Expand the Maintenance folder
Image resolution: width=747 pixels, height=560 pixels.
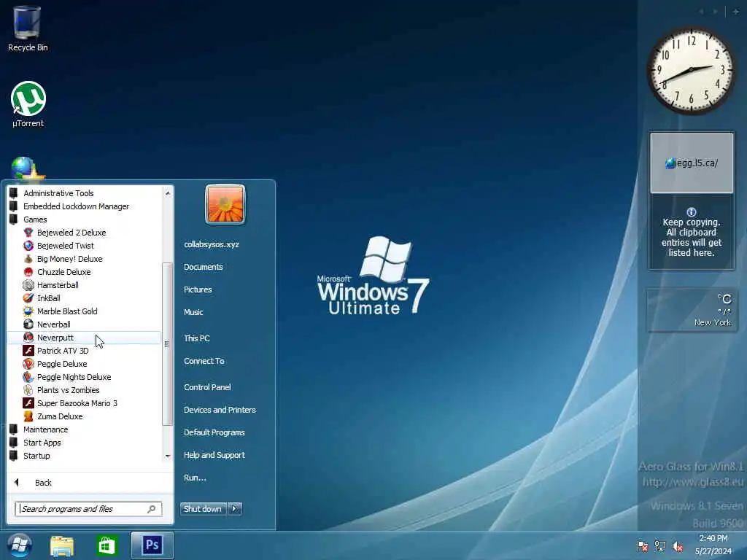tap(45, 429)
